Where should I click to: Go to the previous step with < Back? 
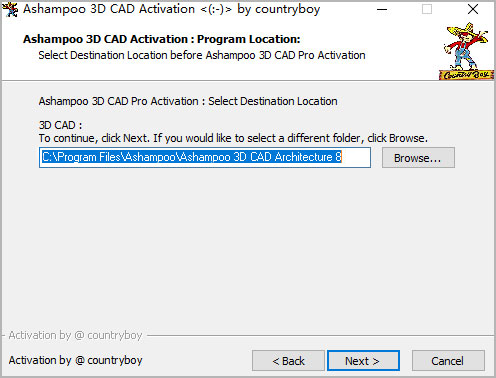[288, 361]
